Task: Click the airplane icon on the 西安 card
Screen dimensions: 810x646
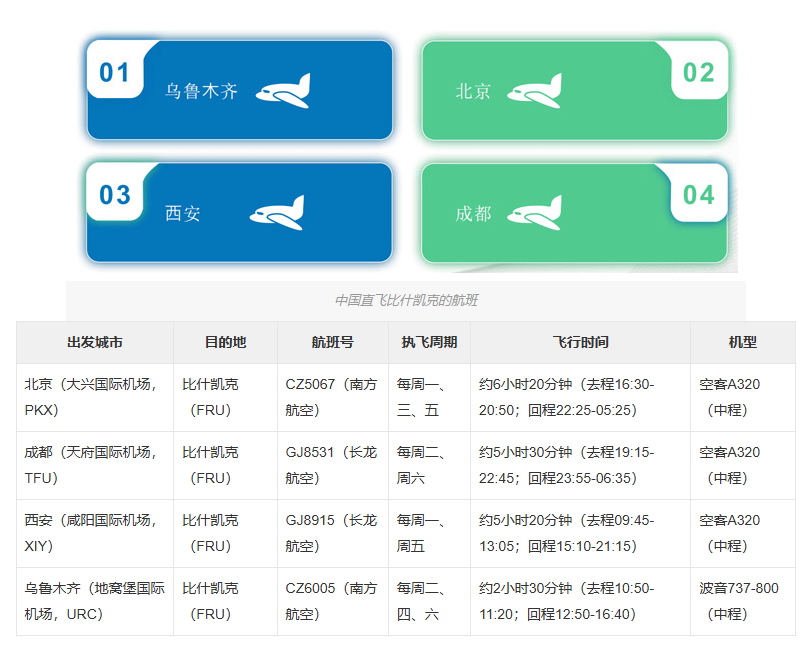Action: [276, 213]
